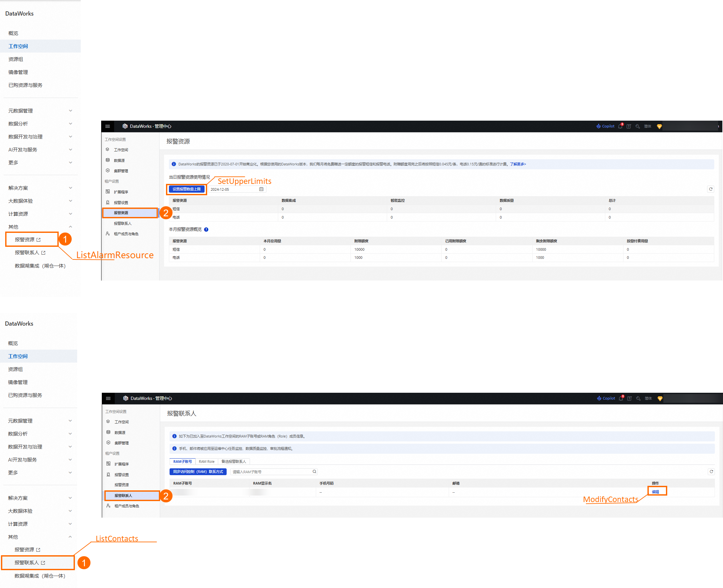The image size is (723, 588).
Task: Click external-link icon beside highlighted 报警资源 entry
Action: (x=39, y=240)
